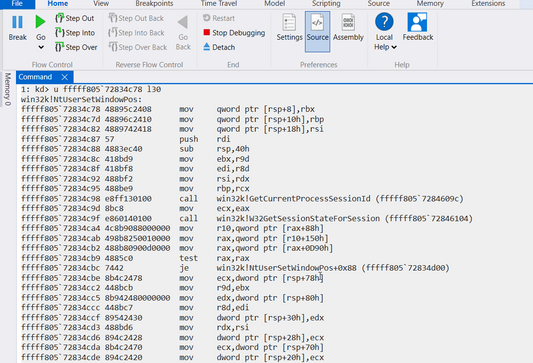Click Step Out in Flow Control
The image size is (533, 363).
74,18
